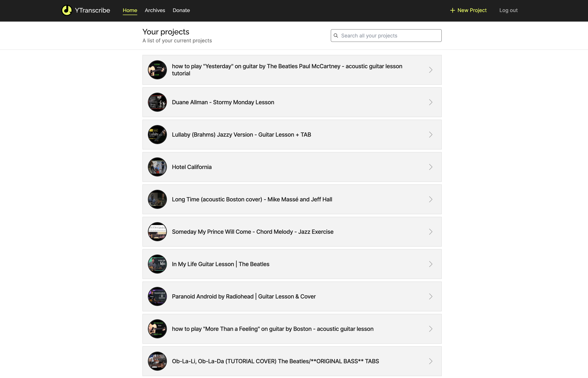This screenshot has height=378, width=588.
Task: Expand the More Than a Feeling chevron
Action: (x=431, y=329)
